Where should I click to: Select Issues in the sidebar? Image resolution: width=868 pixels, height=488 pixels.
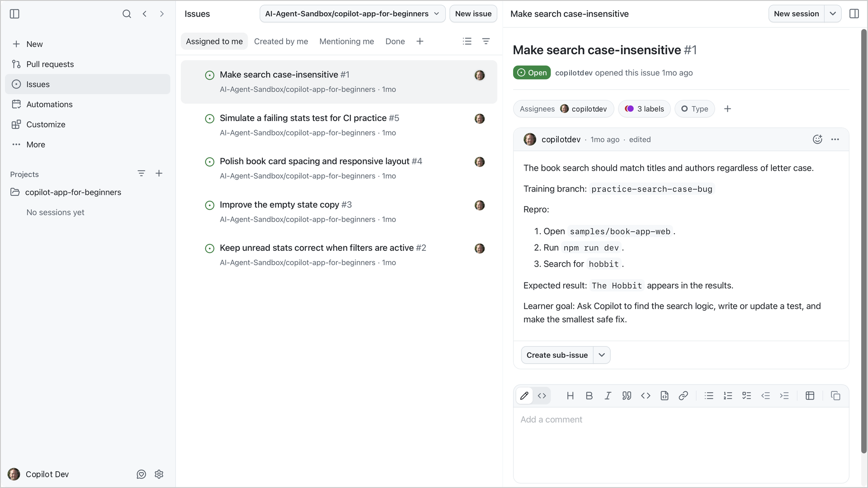[88, 84]
